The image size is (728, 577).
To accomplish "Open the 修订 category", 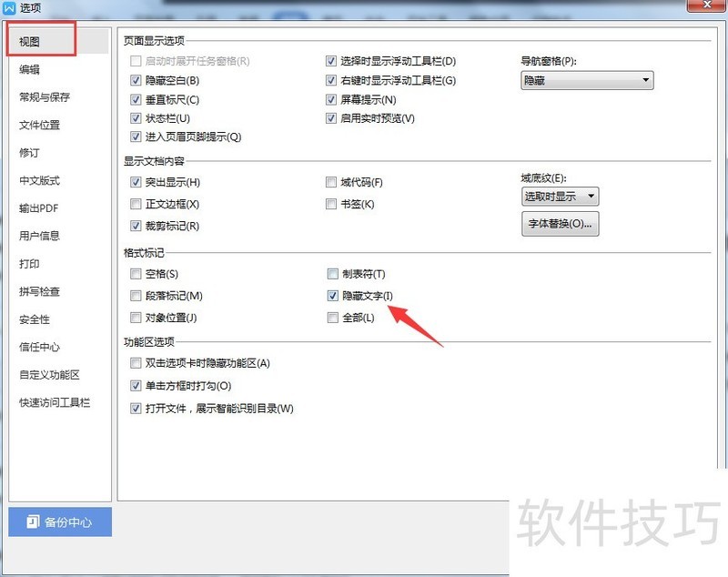I will 29,153.
